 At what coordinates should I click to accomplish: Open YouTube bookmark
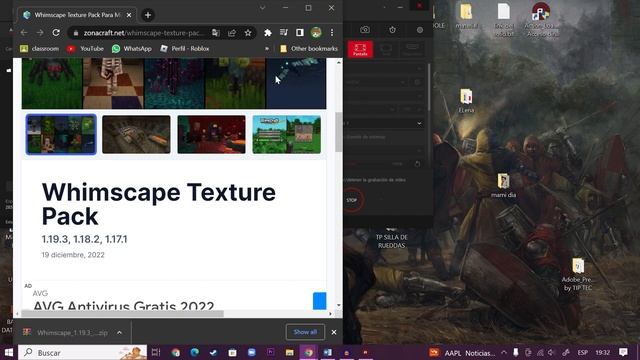pyautogui.click(x=85, y=49)
